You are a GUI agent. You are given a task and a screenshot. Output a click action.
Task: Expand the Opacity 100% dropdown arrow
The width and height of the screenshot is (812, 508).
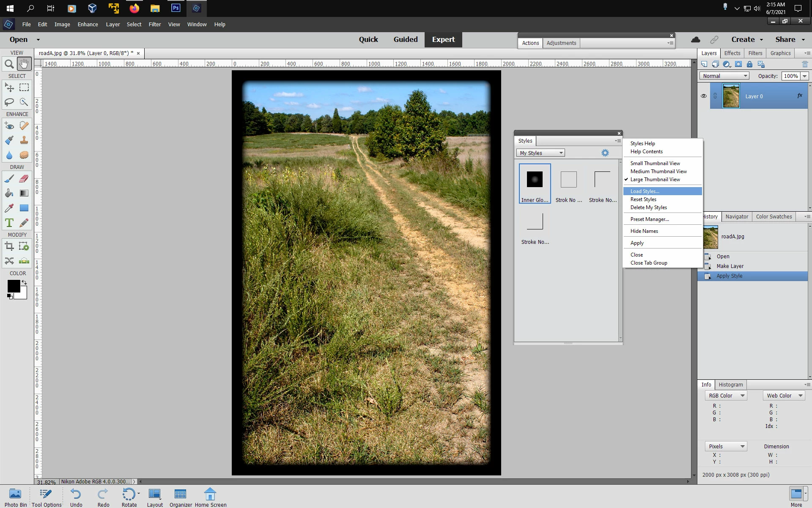pos(804,76)
